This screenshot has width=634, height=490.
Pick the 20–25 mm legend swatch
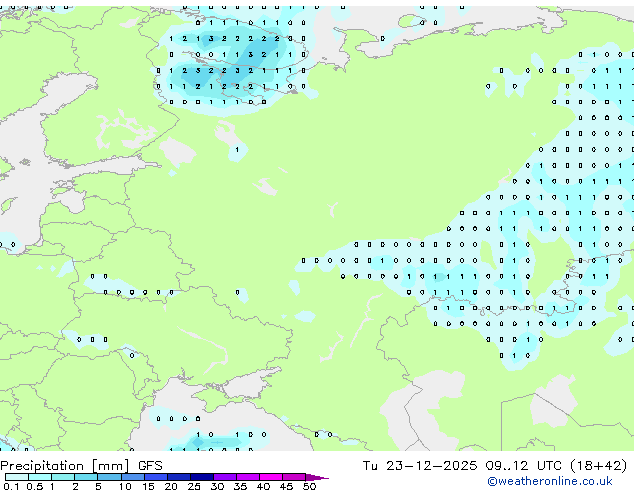(x=178, y=477)
